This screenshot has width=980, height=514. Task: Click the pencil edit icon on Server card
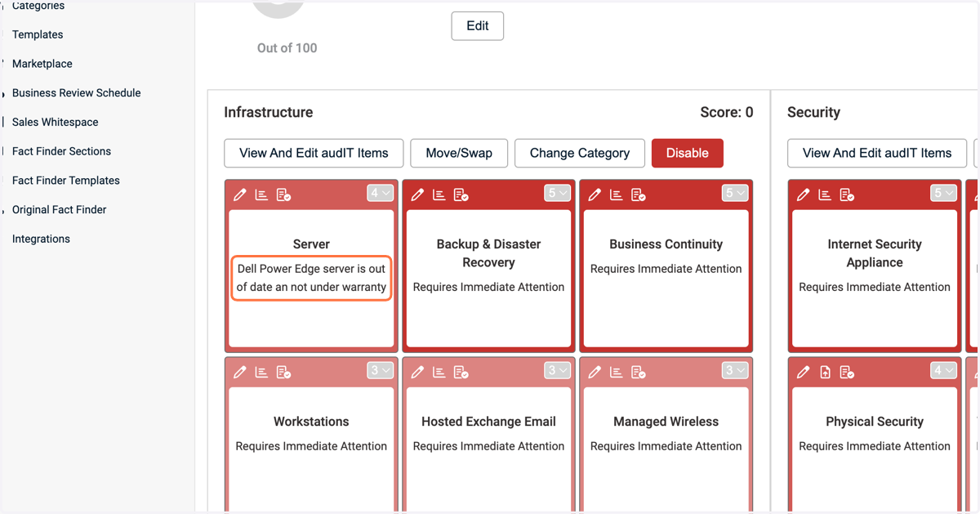coord(240,194)
